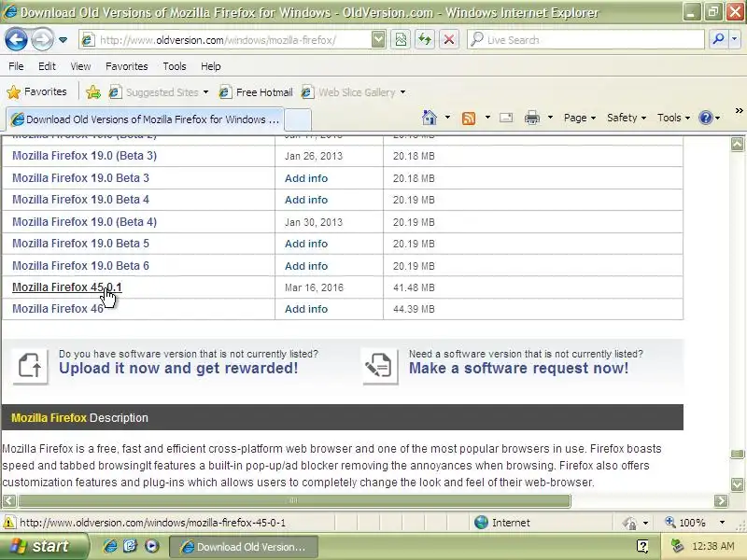Click Add info for Firefox 46
The height and width of the screenshot is (560, 747).
click(x=306, y=309)
